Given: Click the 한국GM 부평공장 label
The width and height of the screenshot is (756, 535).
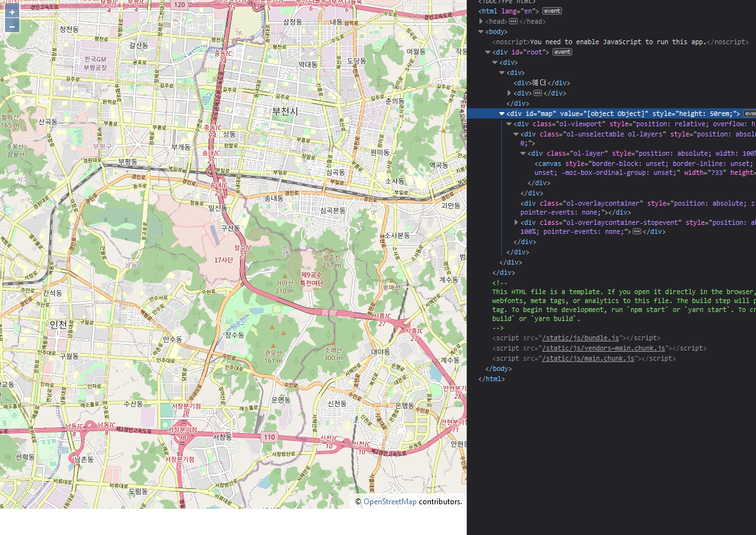Looking at the screenshot, I should click(x=95, y=63).
